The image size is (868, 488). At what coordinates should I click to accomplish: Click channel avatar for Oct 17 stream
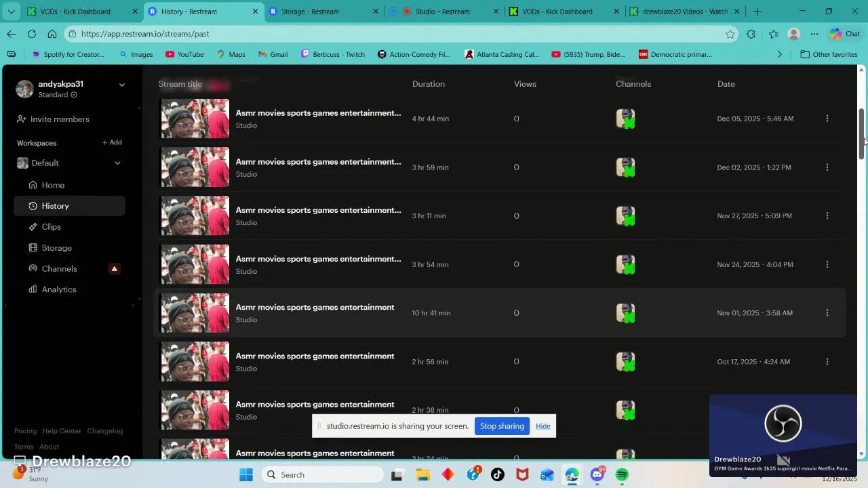(x=625, y=362)
